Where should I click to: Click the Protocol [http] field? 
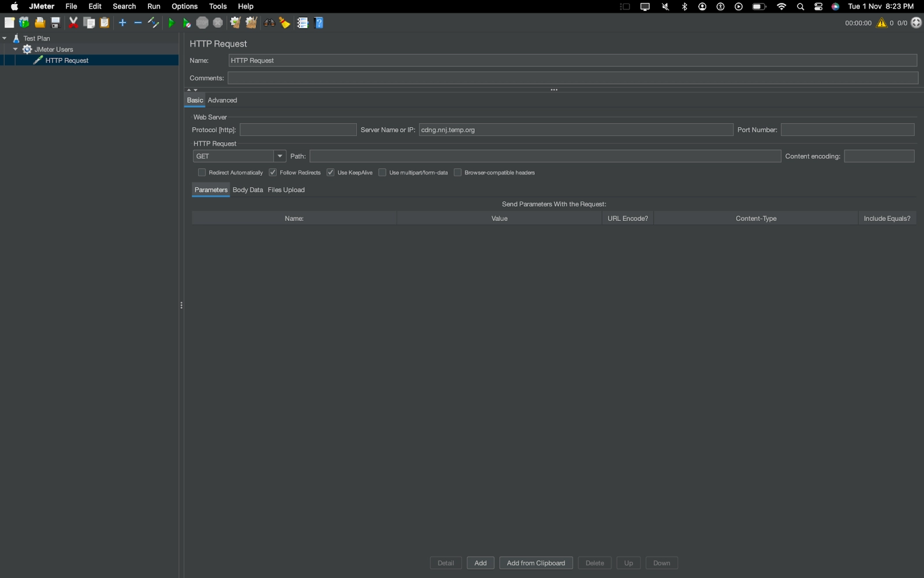[298, 129]
